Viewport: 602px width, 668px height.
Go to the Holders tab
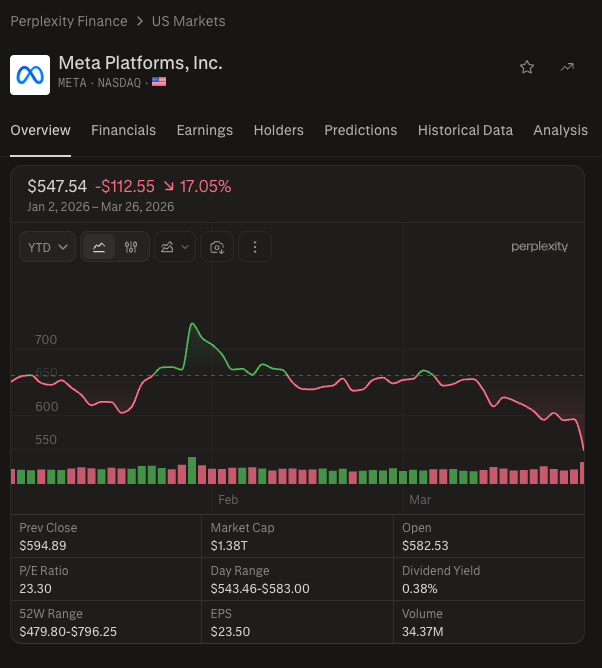click(279, 130)
